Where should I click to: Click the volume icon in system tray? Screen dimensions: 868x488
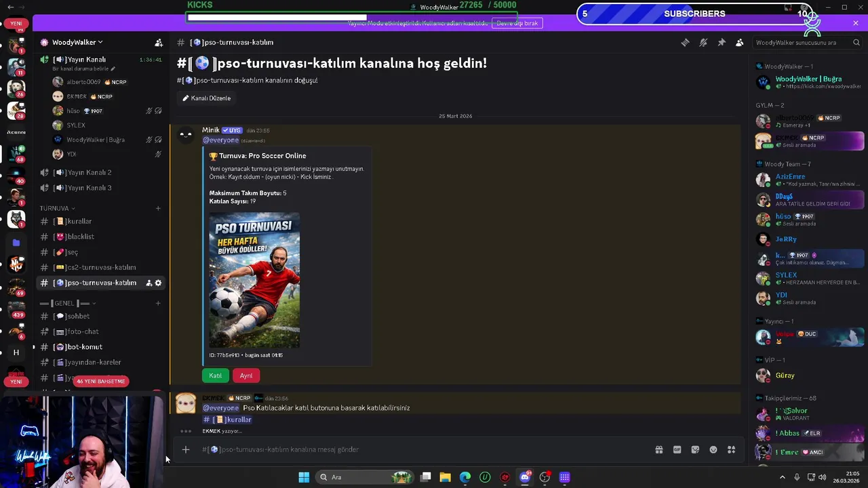pyautogui.click(x=822, y=477)
